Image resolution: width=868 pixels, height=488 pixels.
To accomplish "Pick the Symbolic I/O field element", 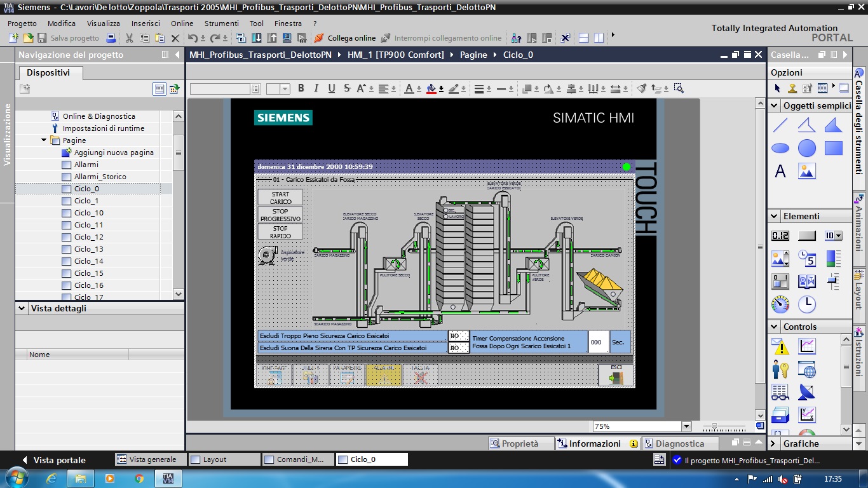I will (x=833, y=236).
